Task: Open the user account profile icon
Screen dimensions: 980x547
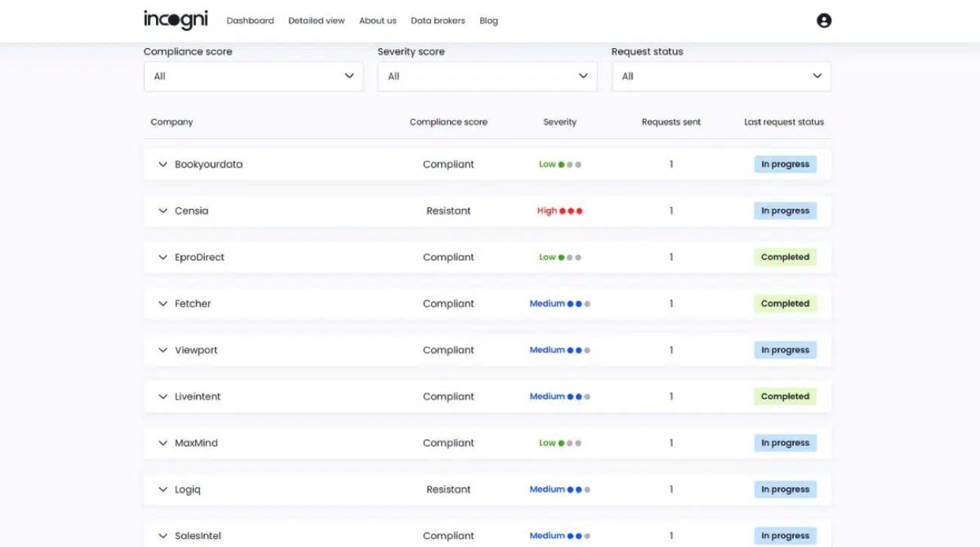Action: [x=824, y=20]
